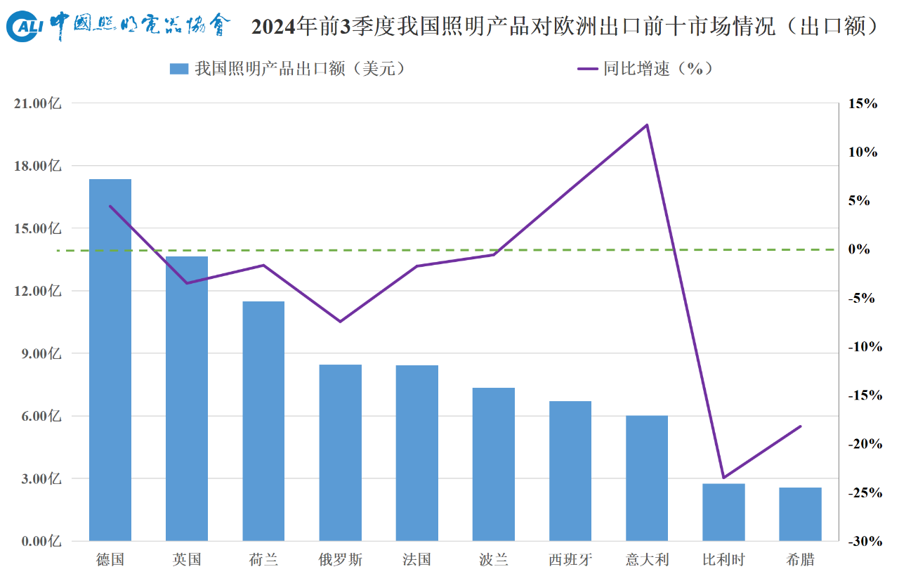Click right axis value -5%
Viewport: 899px width, 588px height.
tap(862, 298)
